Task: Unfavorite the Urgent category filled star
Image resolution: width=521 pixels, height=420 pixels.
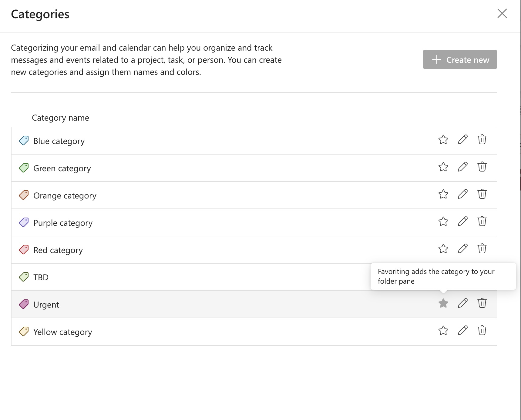Action: [443, 303]
